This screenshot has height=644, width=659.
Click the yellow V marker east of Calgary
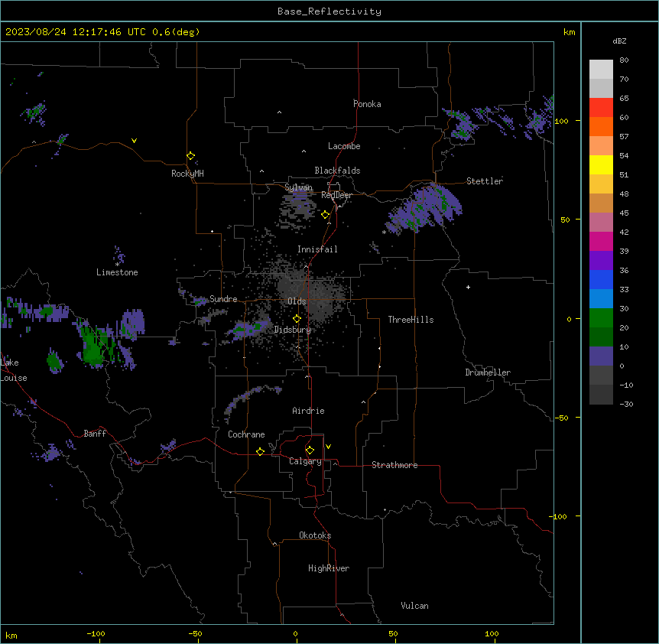click(x=328, y=447)
